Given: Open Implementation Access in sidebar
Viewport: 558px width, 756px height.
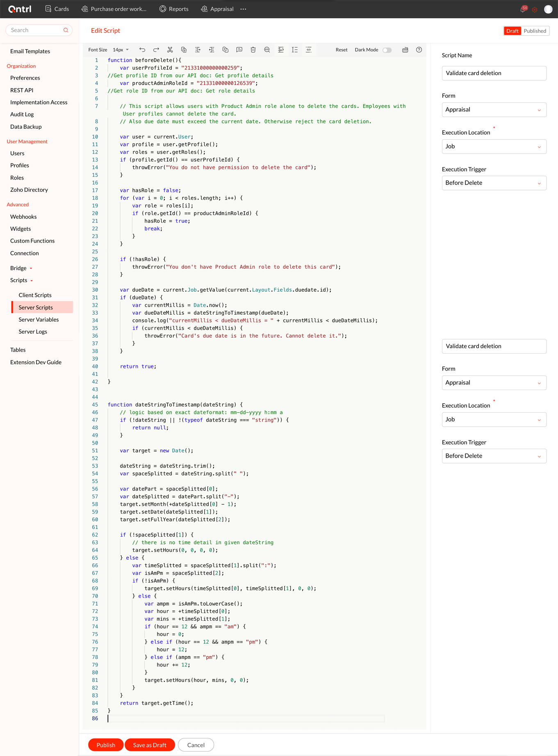Looking at the screenshot, I should [39, 102].
